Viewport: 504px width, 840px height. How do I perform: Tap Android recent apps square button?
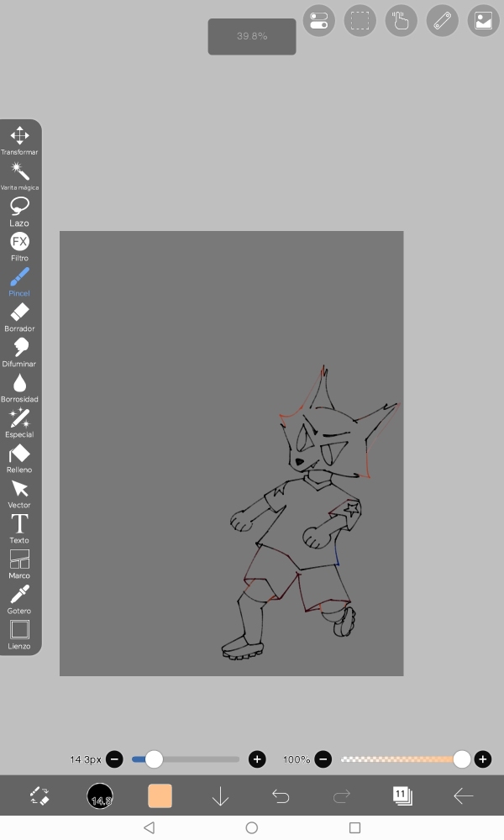[x=354, y=827]
